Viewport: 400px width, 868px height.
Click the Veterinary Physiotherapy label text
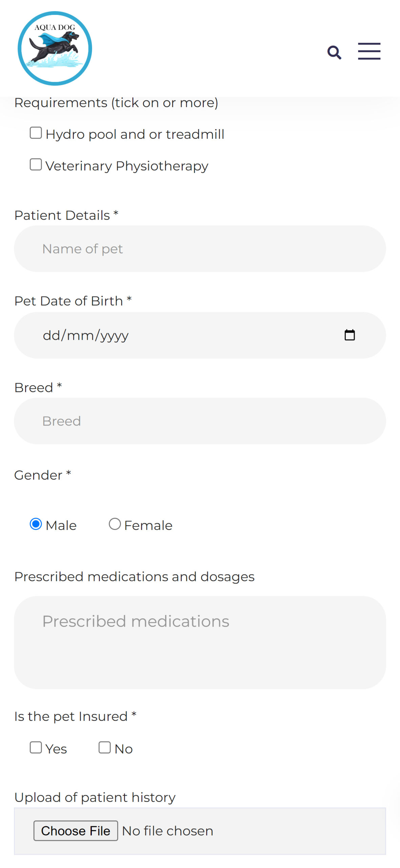pyautogui.click(x=127, y=166)
